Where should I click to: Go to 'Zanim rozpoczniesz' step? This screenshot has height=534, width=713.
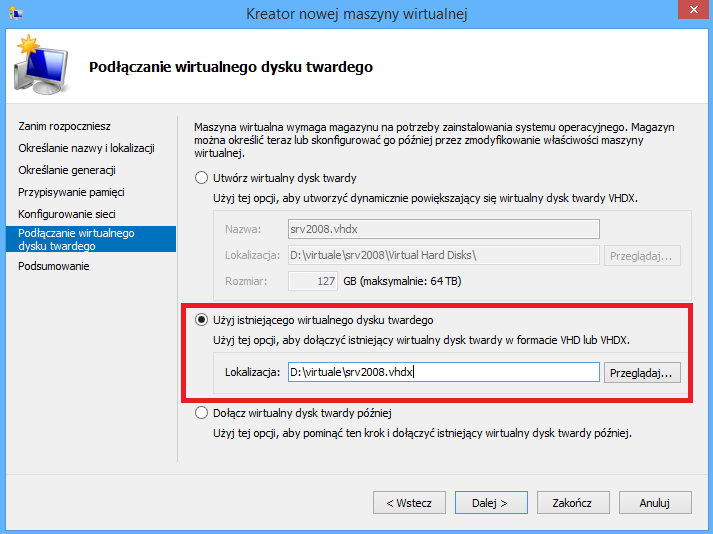65,126
